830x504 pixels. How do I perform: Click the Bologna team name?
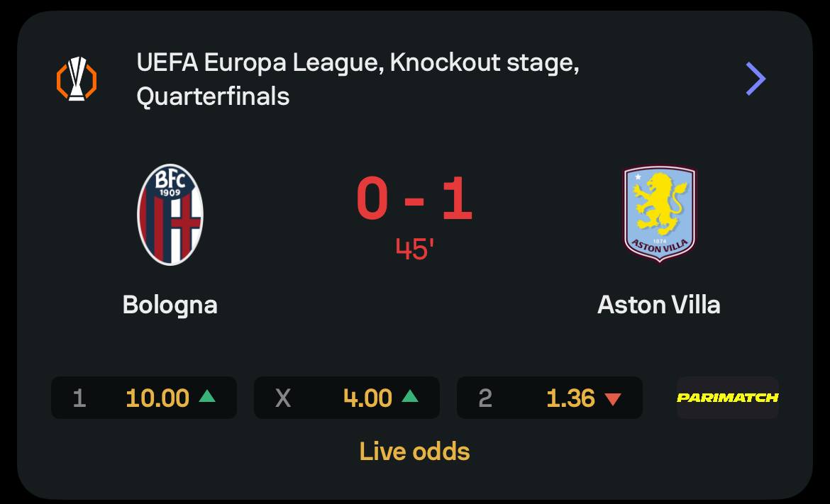(x=170, y=305)
